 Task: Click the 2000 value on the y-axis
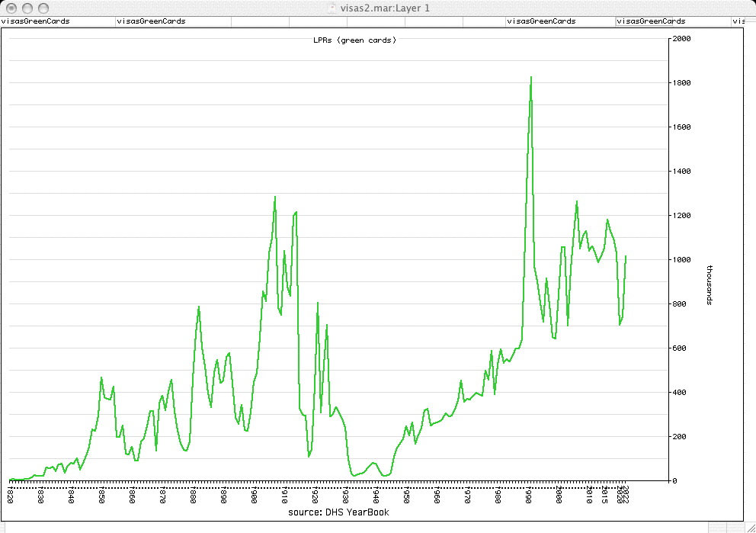coord(681,38)
